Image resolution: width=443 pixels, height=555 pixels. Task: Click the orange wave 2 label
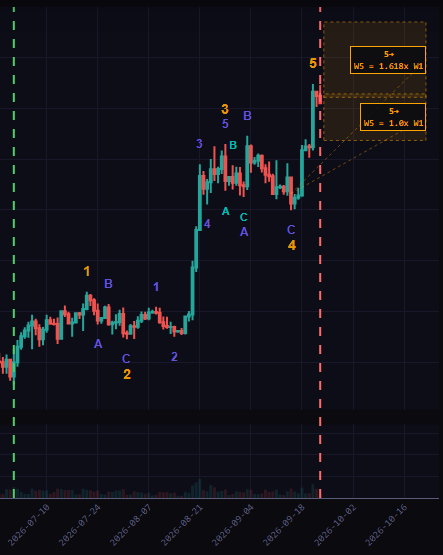point(127,374)
